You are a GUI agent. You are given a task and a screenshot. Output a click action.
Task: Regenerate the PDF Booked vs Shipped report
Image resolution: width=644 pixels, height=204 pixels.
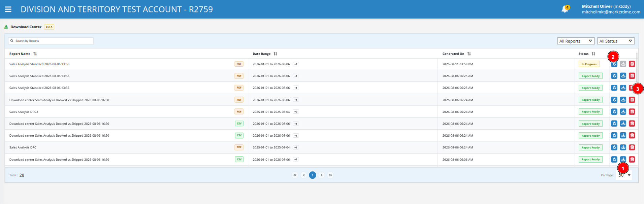[614, 100]
